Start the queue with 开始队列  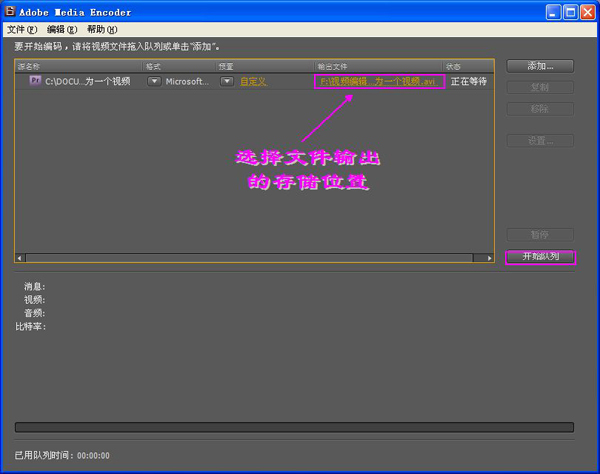(540, 257)
